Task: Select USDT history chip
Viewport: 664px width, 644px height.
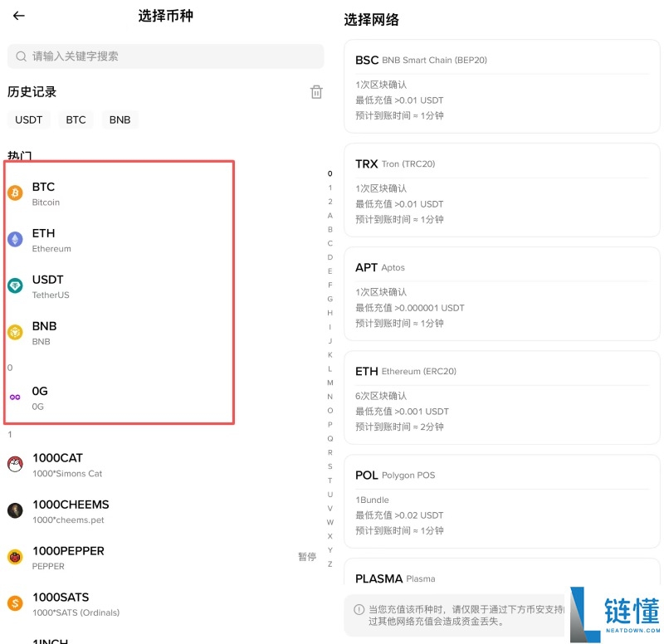Action: pos(29,120)
